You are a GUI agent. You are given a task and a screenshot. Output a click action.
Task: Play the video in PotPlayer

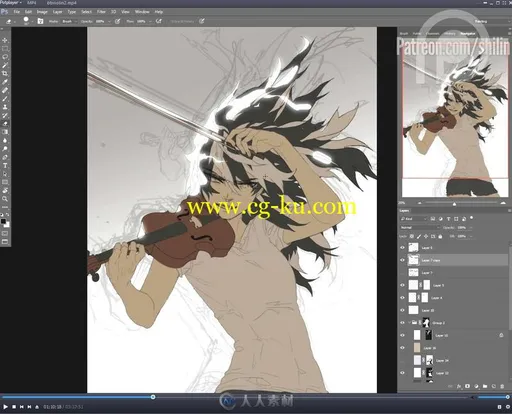click(x=5, y=407)
